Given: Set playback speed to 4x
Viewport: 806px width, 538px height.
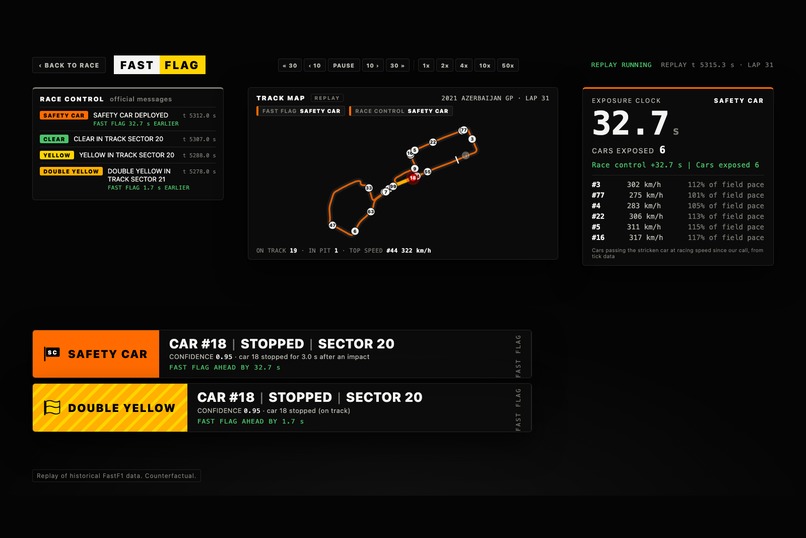Looking at the screenshot, I should (x=464, y=66).
